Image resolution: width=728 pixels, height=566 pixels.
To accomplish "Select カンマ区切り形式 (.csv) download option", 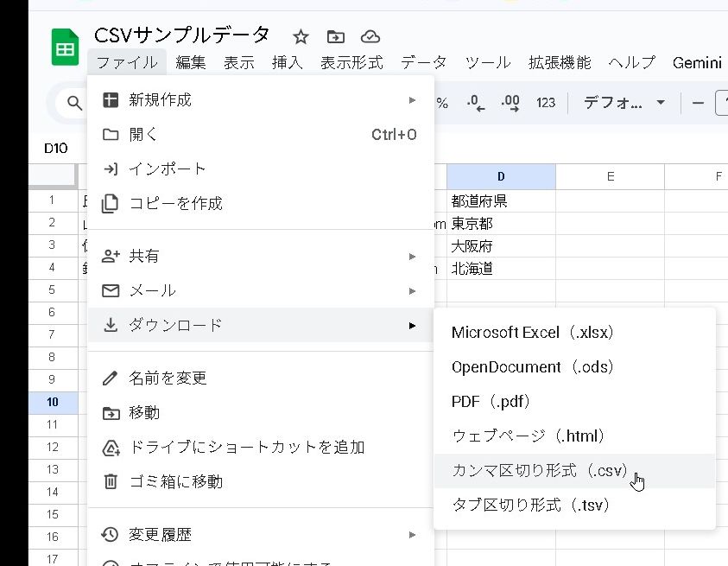I will pyautogui.click(x=540, y=471).
